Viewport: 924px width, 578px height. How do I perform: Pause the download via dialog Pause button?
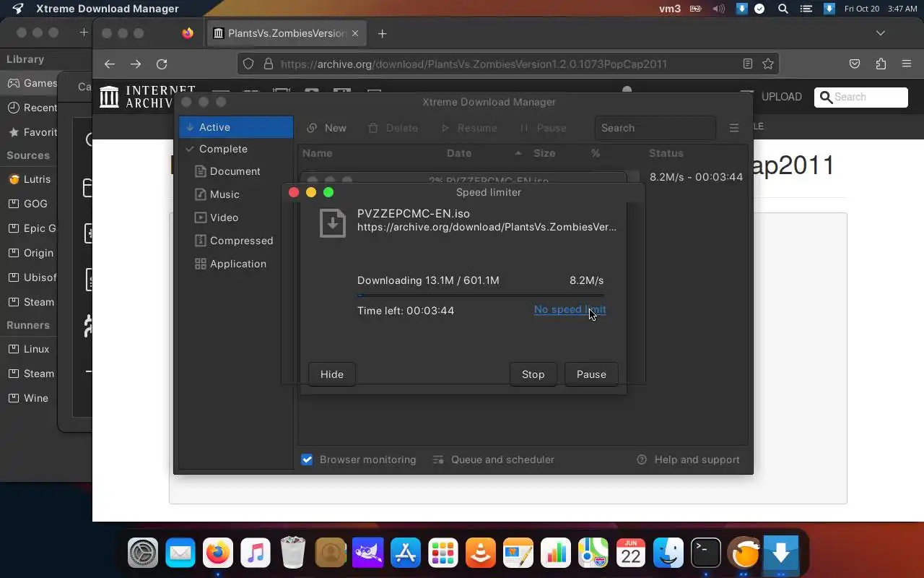[x=591, y=374]
